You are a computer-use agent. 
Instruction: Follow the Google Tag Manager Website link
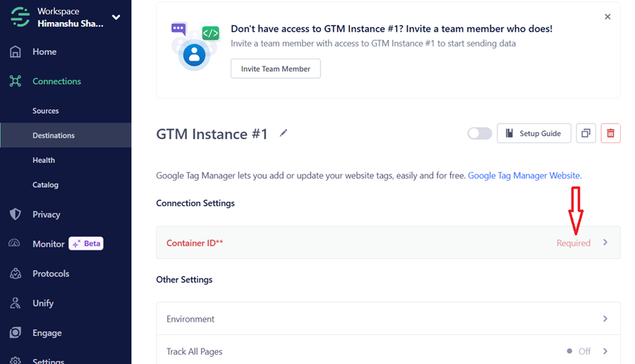point(524,176)
